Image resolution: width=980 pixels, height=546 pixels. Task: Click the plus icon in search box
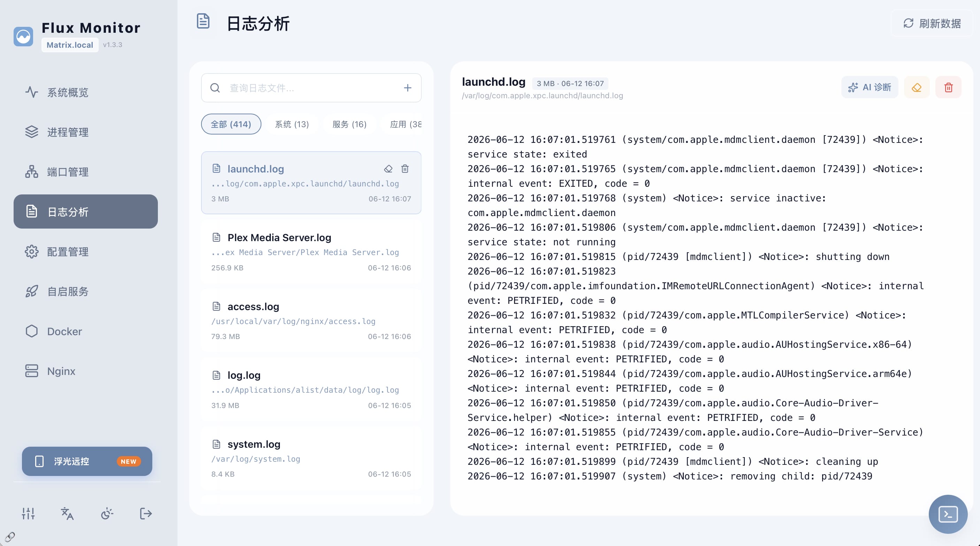tap(407, 88)
